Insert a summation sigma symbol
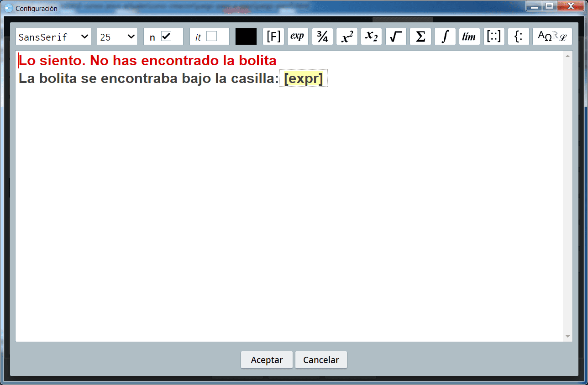Image resolution: width=588 pixels, height=385 pixels. (x=420, y=37)
